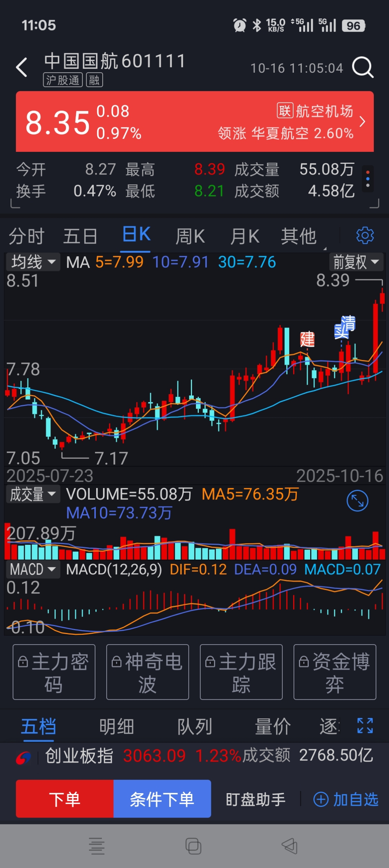
Task: Tap the 联 sector linkage badge
Action: (x=285, y=111)
